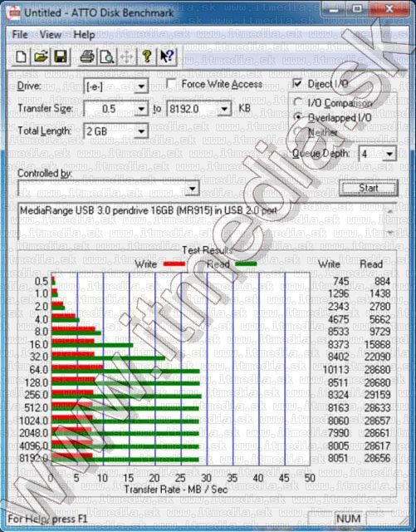This screenshot has width=416, height=532.
Task: Open the File menu
Action: pos(20,35)
